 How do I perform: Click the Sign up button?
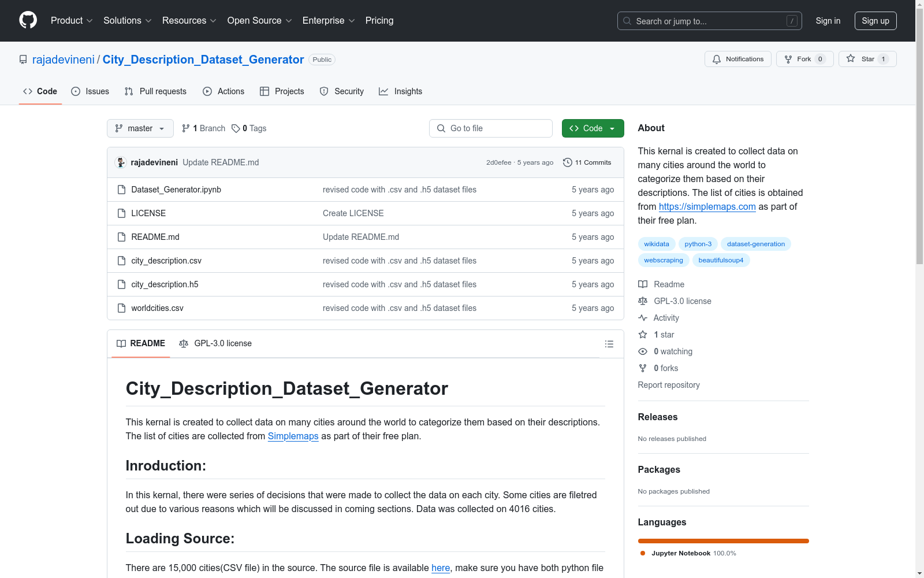[x=875, y=21]
